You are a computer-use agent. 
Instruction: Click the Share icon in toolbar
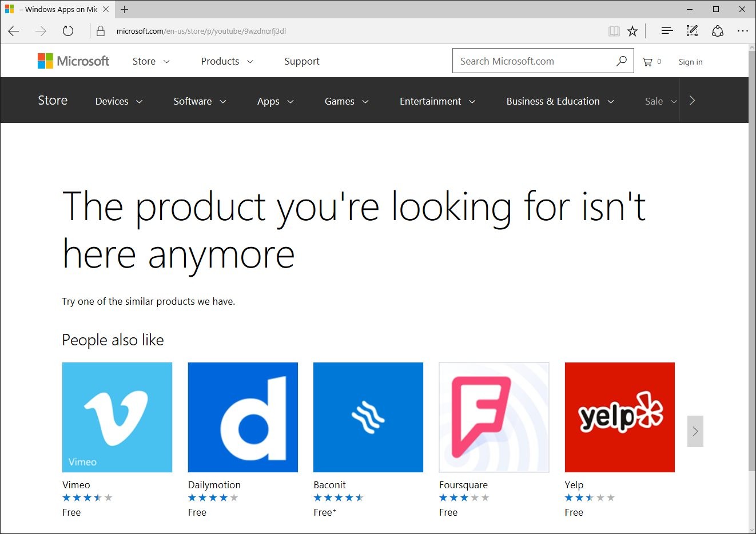coord(718,31)
